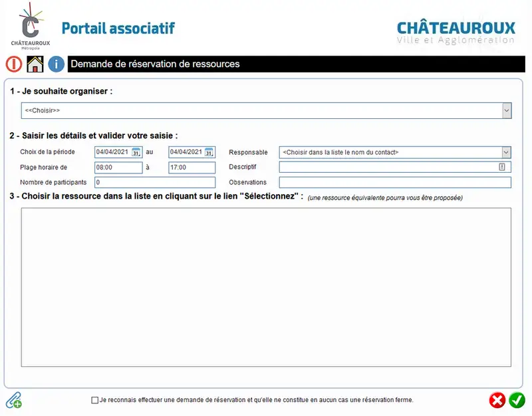Click the start date 04/04/2021 field
Screen dimensions: 532x416
[113, 152]
